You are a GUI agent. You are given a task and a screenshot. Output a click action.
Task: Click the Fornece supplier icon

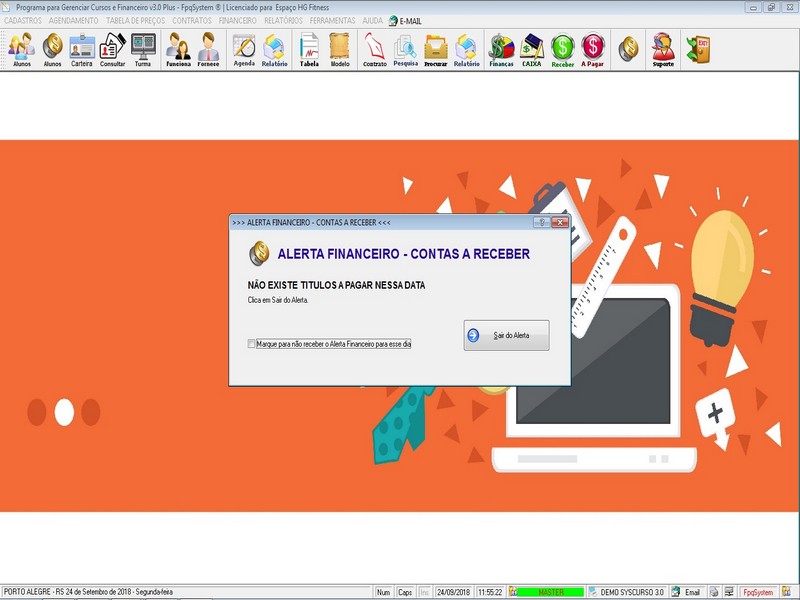click(208, 49)
